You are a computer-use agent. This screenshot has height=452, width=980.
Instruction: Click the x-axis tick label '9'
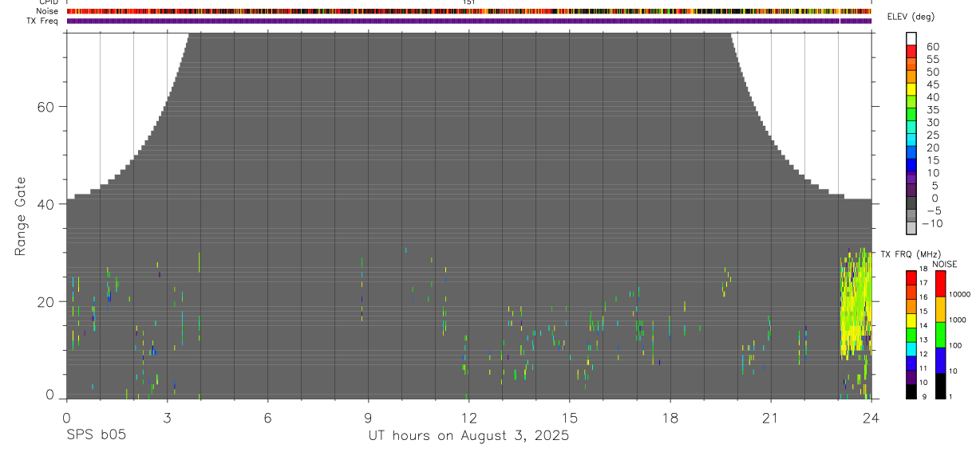click(x=368, y=417)
